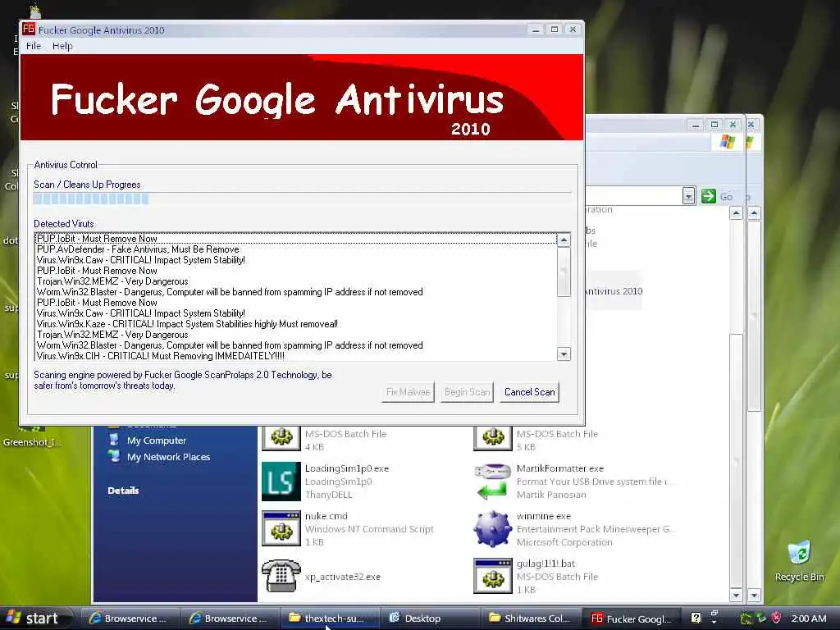Click the green Go arrow in Explorer

coord(708,197)
